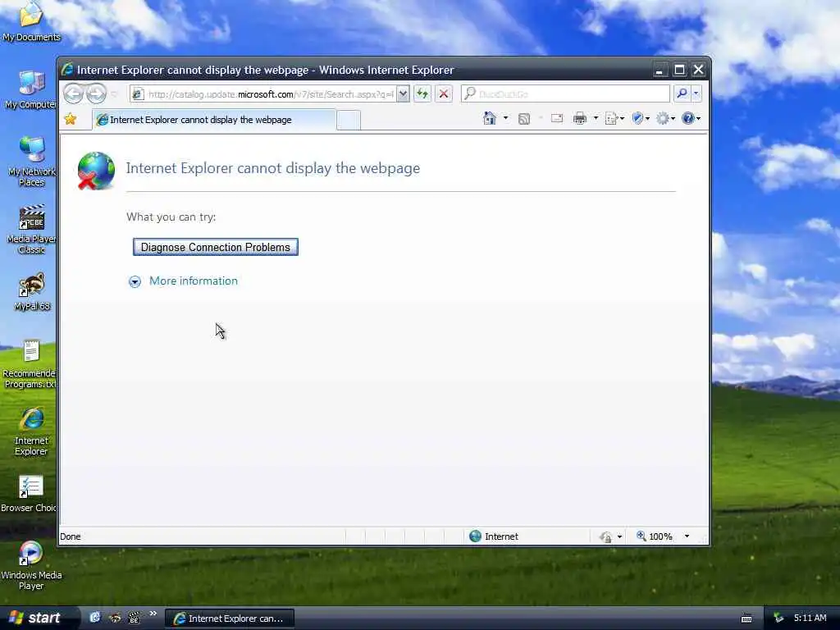
Task: Expand the Print dropdown arrow
Action: tap(596, 118)
